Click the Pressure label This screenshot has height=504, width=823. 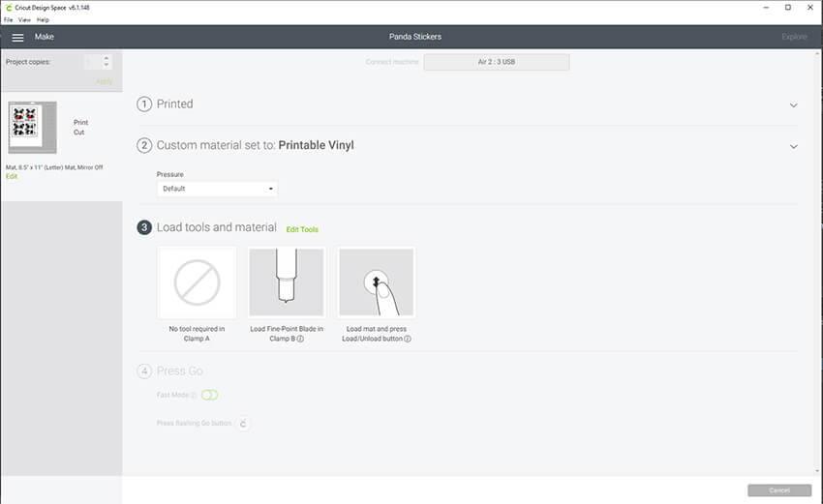coord(170,174)
